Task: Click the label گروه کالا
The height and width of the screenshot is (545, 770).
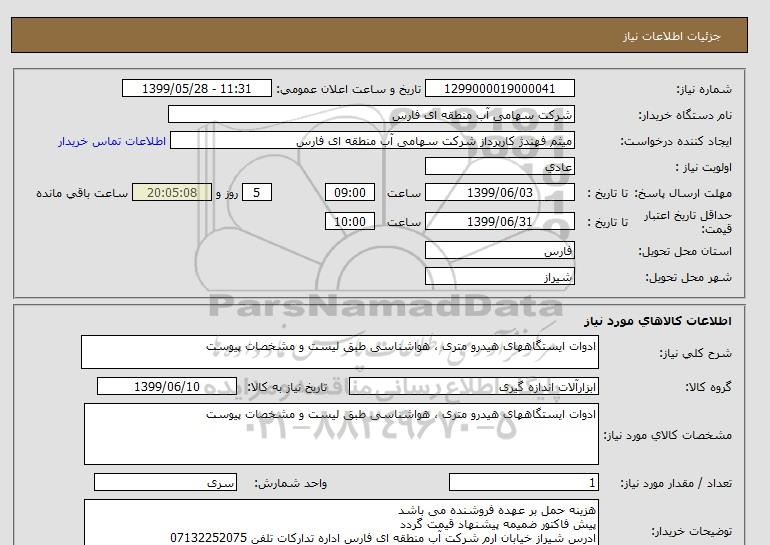Action: point(708,387)
